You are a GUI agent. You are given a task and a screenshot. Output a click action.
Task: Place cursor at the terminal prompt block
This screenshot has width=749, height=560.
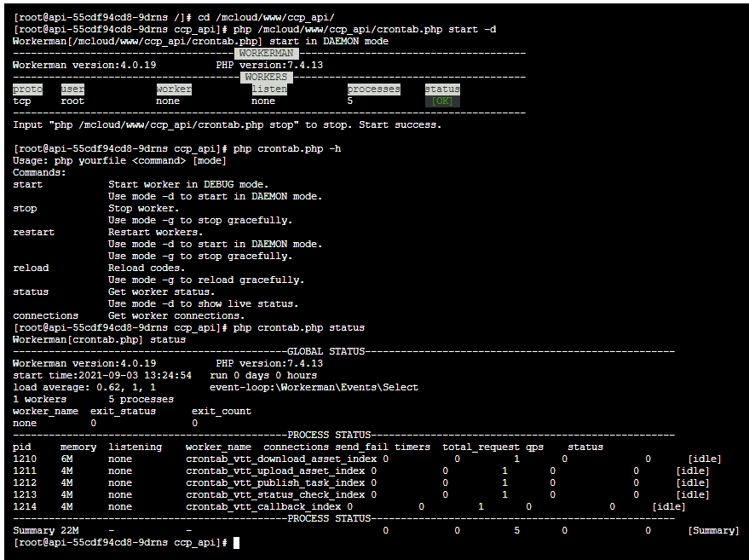point(236,542)
